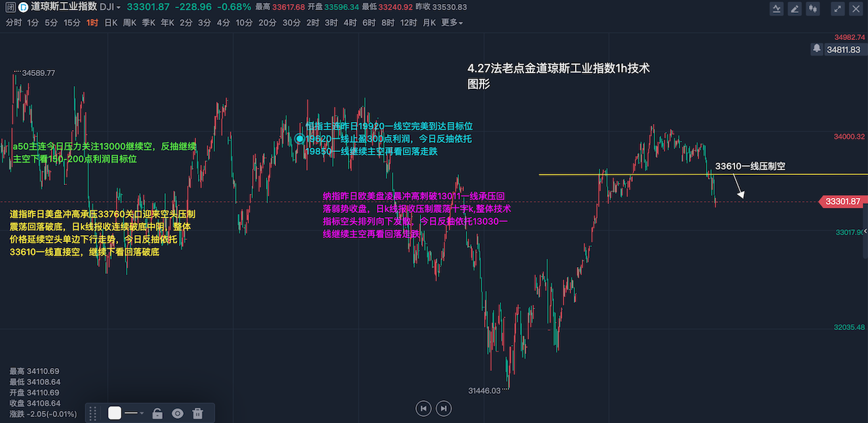The image size is (868, 423).
Task: Skip to previous bar playback button
Action: click(x=423, y=408)
